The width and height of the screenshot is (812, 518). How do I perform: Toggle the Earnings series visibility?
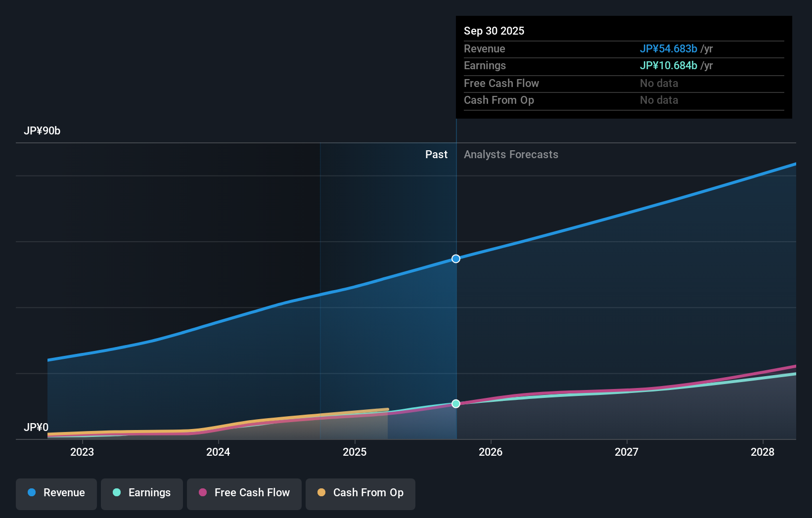(x=142, y=492)
